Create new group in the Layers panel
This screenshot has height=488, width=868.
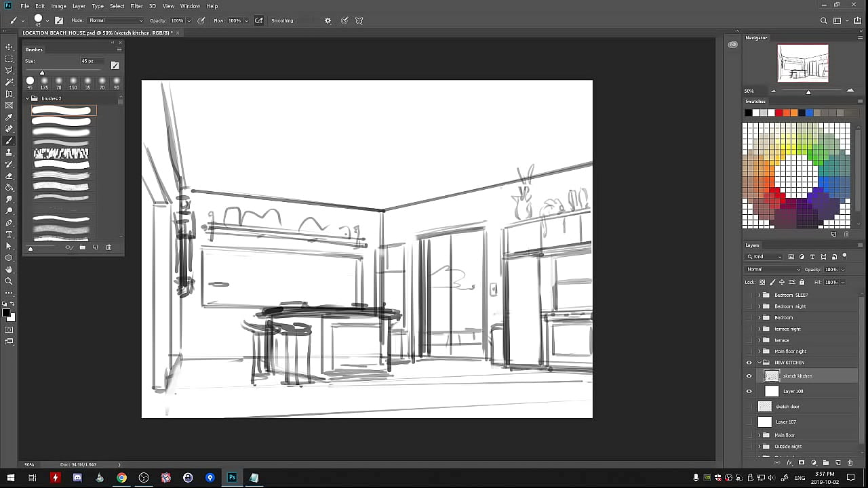tap(826, 463)
